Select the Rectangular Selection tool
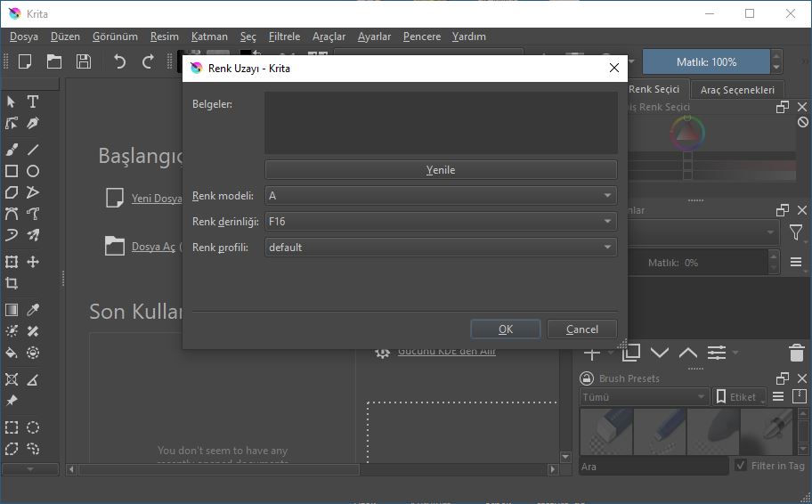 tap(12, 427)
